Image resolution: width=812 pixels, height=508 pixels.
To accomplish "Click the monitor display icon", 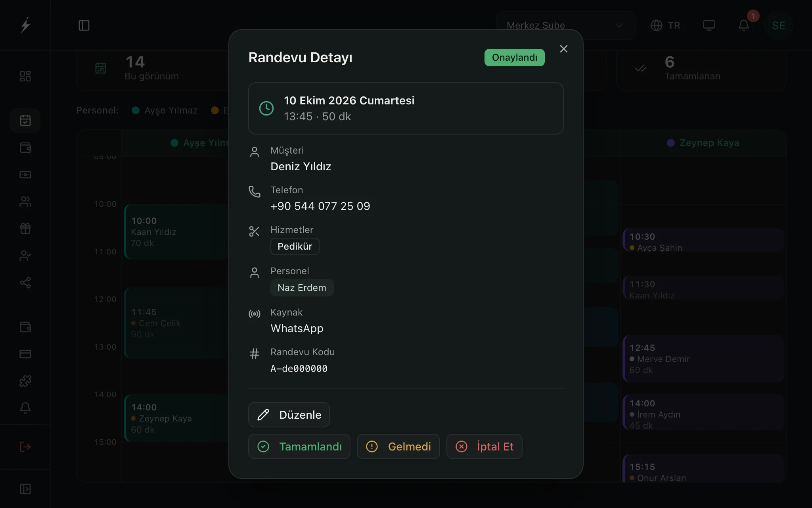I will click(709, 25).
